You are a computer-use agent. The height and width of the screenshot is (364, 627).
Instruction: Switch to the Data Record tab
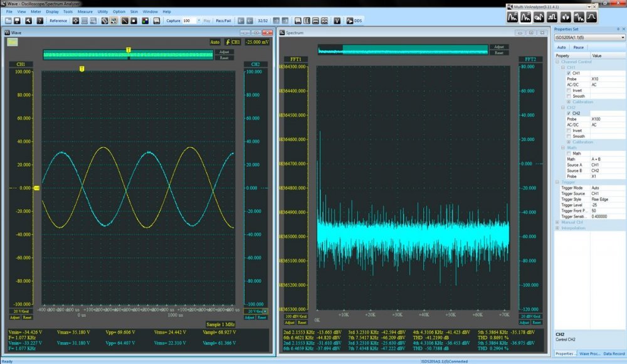coord(613,354)
